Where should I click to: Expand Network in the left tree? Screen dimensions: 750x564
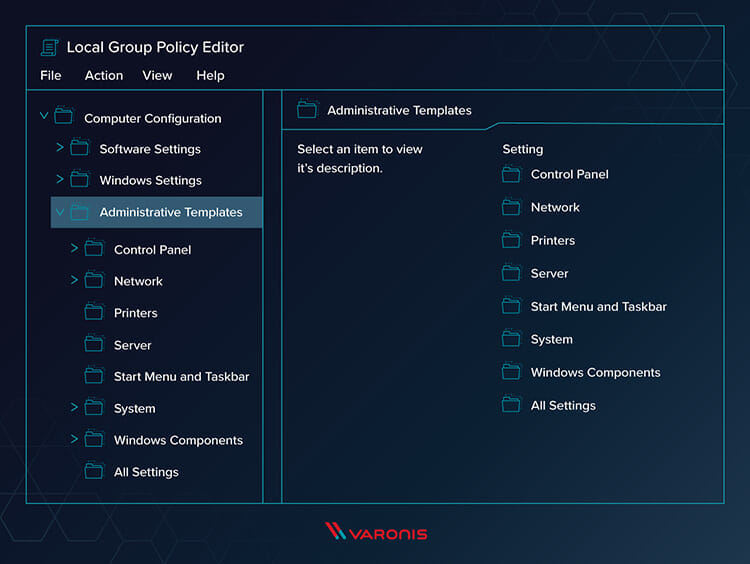(x=74, y=279)
